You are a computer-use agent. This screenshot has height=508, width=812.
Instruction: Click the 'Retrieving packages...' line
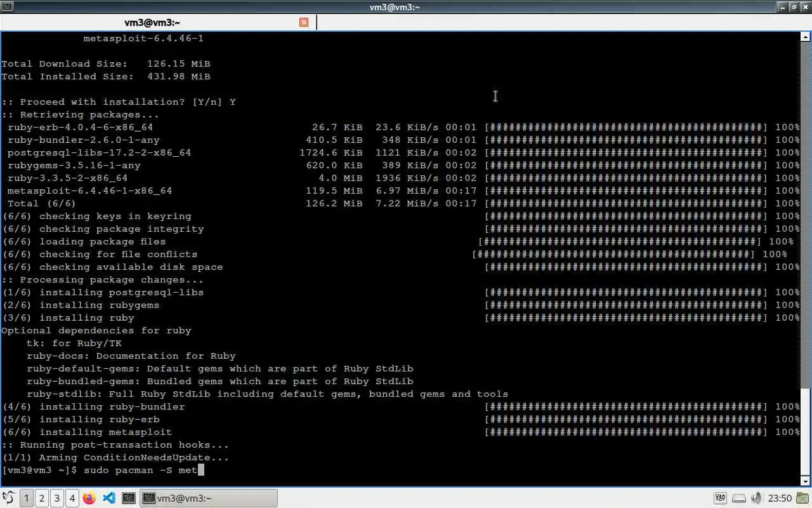click(80, 114)
